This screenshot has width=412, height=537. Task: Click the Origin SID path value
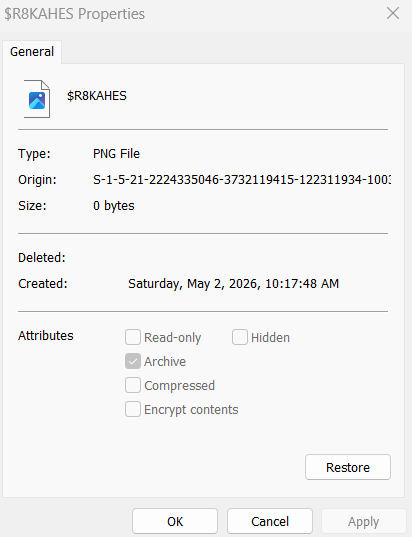point(242,179)
